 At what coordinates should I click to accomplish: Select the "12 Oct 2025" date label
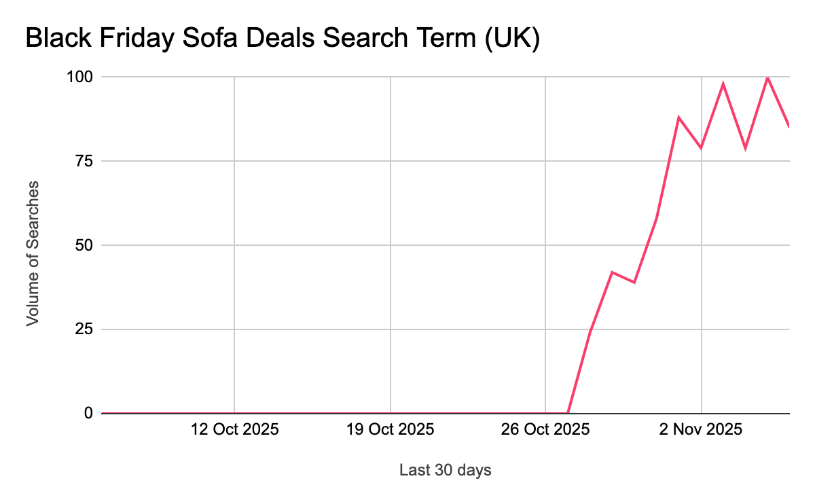tap(234, 430)
